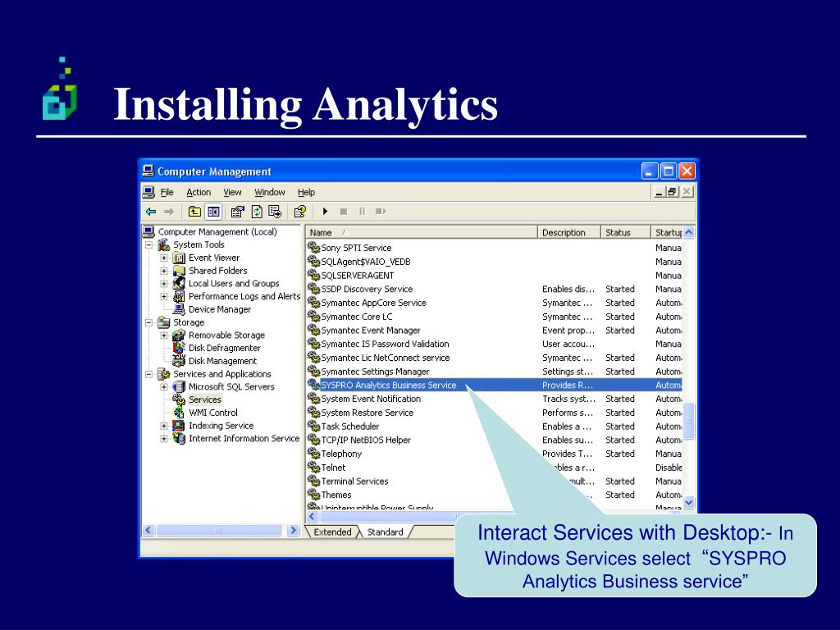Expand the Shared Folders node
Viewport: 840px width, 630px height.
click(x=164, y=271)
